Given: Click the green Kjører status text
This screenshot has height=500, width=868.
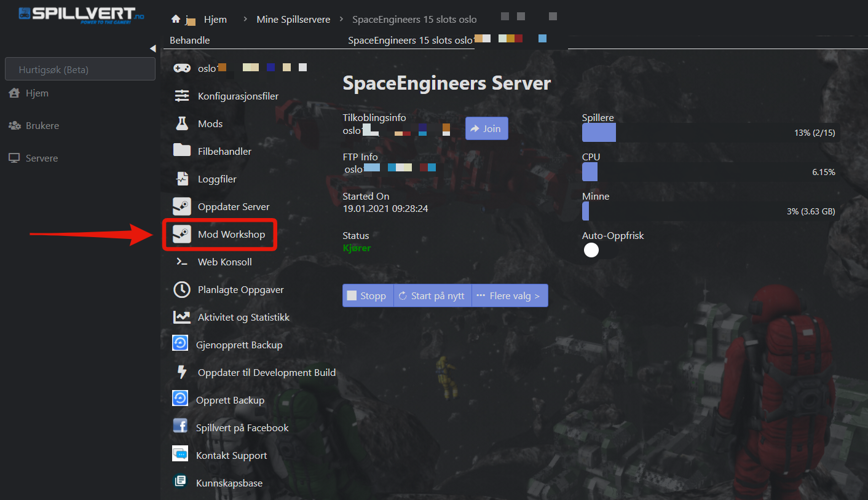Looking at the screenshot, I should point(357,248).
